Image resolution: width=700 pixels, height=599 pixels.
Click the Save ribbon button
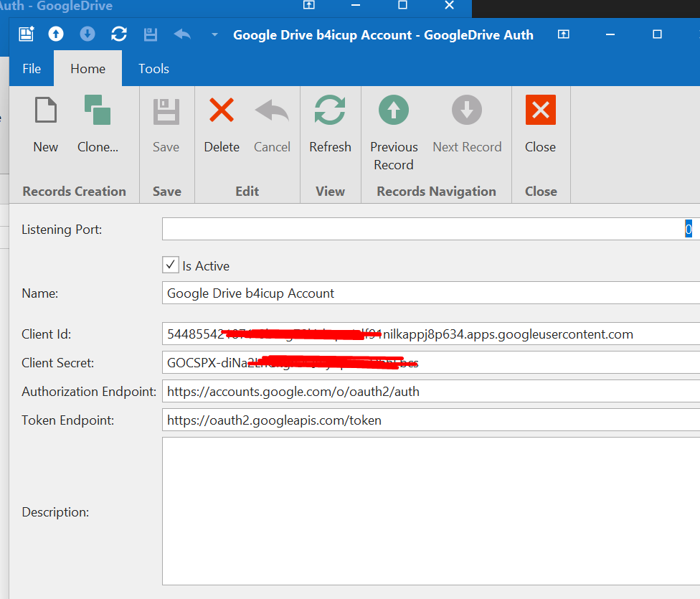[166, 125]
